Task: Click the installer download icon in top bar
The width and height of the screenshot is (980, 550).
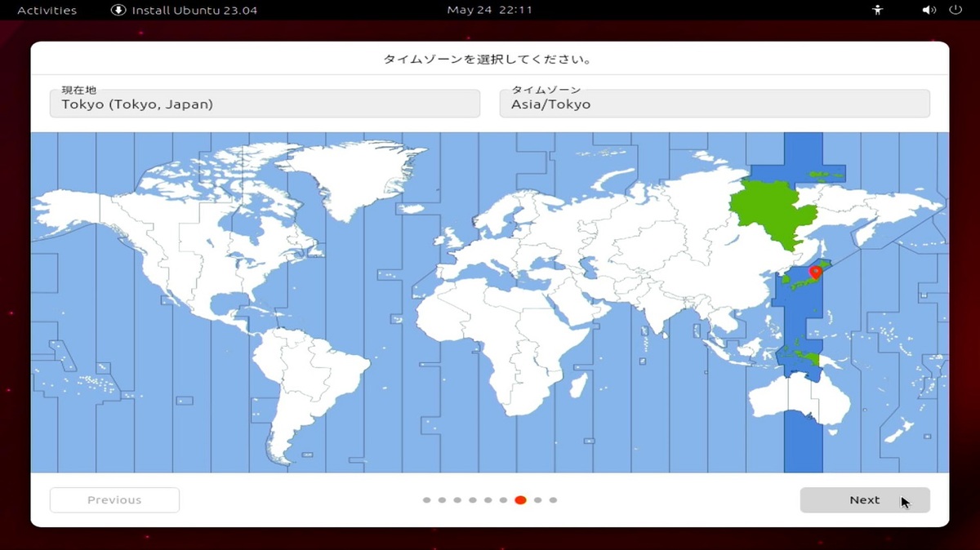Action: click(x=118, y=11)
